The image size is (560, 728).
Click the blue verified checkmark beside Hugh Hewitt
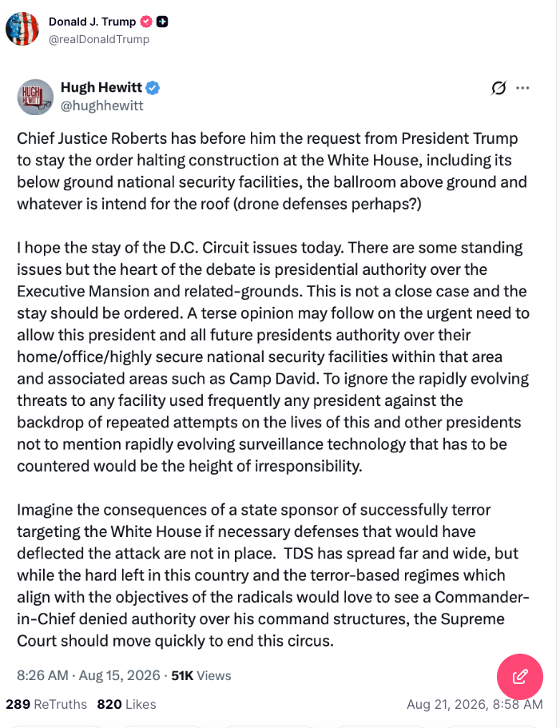(153, 87)
